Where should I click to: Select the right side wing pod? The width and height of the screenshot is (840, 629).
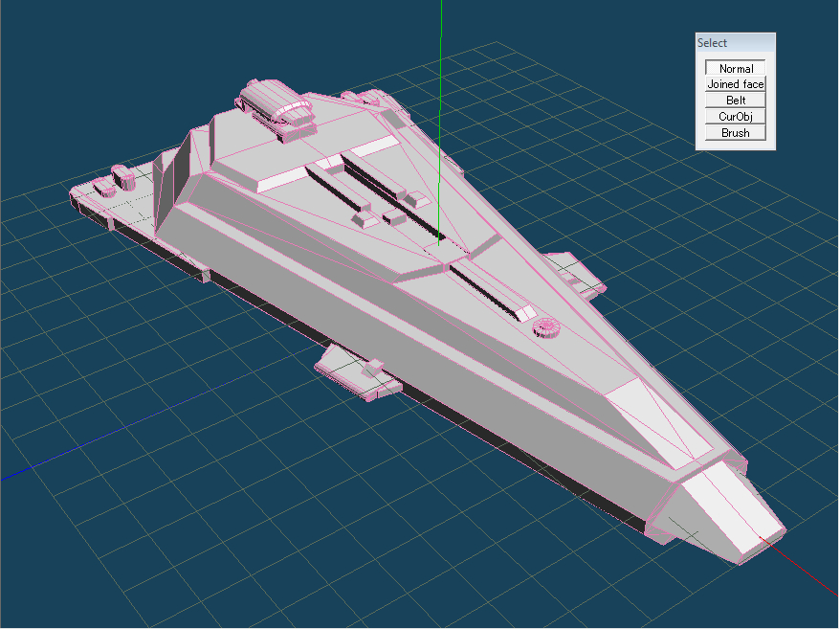pyautogui.click(x=576, y=273)
